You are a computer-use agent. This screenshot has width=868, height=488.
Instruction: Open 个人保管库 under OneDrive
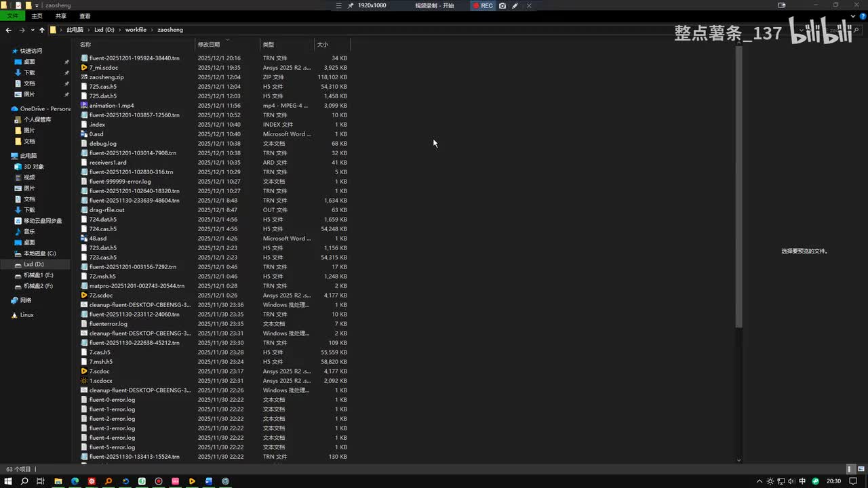point(37,119)
